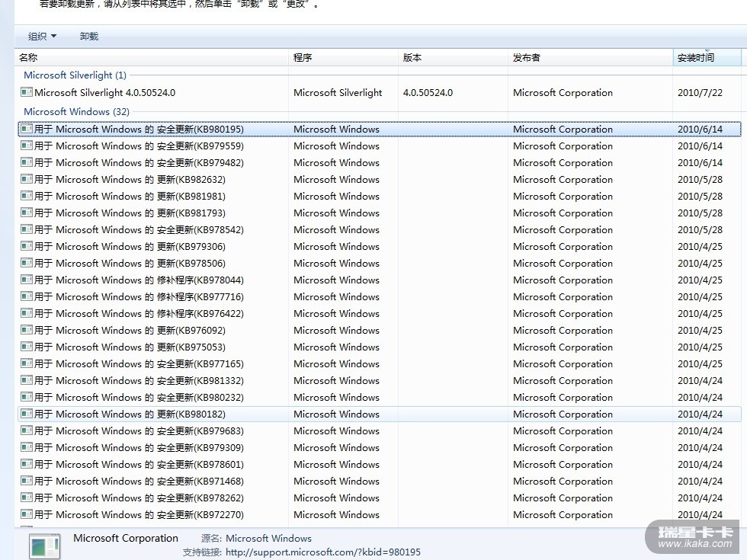Click icon next to KB979306 update

pos(27,245)
